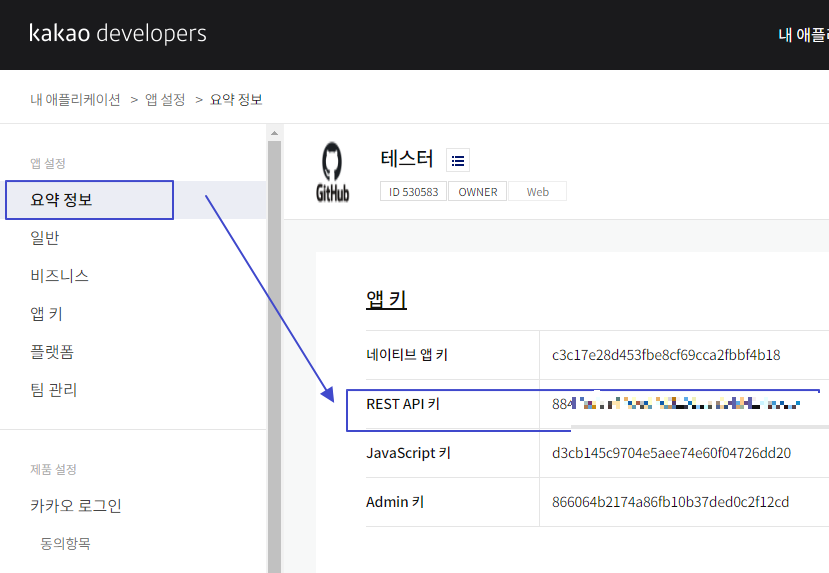Open 카카오 로그인 sidebar item
This screenshot has width=829, height=573.
76,506
